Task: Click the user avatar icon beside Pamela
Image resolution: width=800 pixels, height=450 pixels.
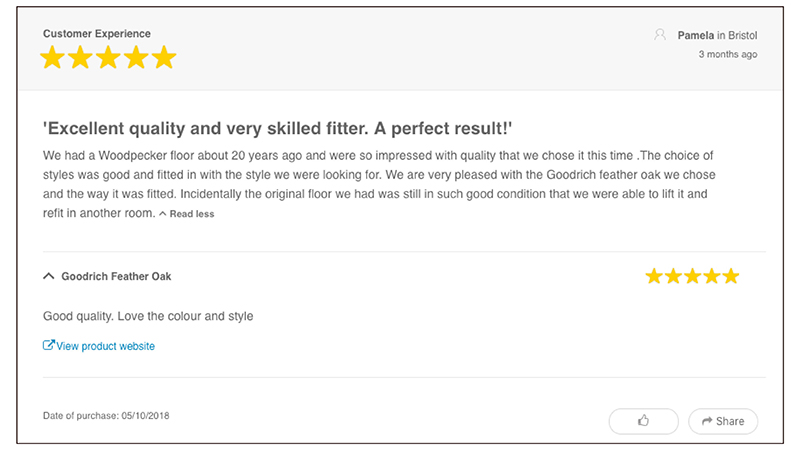Action: [x=660, y=35]
